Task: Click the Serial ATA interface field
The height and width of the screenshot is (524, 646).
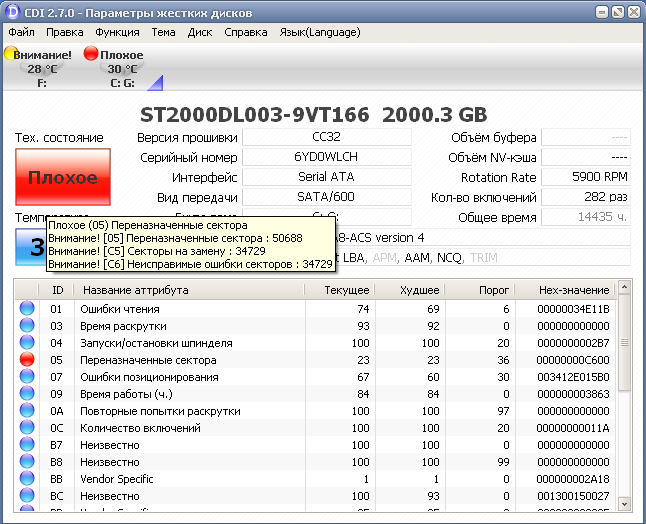Action: [327, 177]
